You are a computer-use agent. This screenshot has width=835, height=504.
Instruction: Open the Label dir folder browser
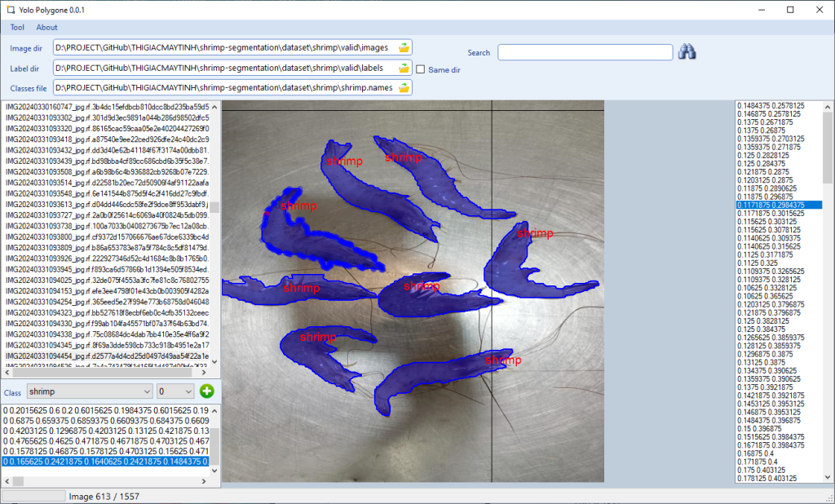(x=404, y=68)
